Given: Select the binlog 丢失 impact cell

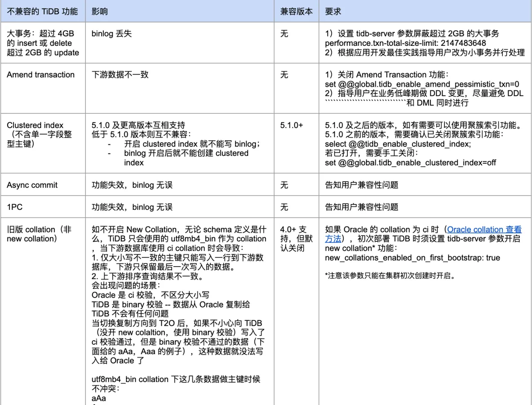Looking at the screenshot, I should point(179,43).
